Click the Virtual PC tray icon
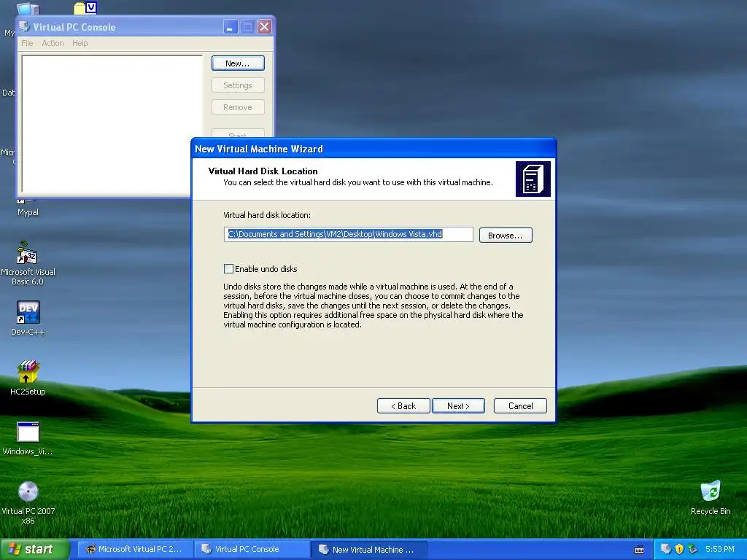This screenshot has height=560, width=747. 666,549
